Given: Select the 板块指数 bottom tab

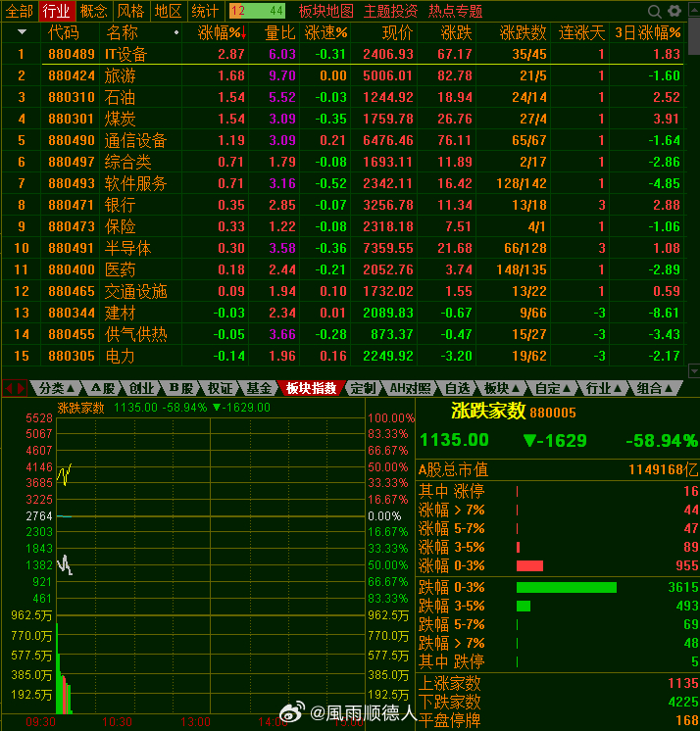Looking at the screenshot, I should click(312, 388).
